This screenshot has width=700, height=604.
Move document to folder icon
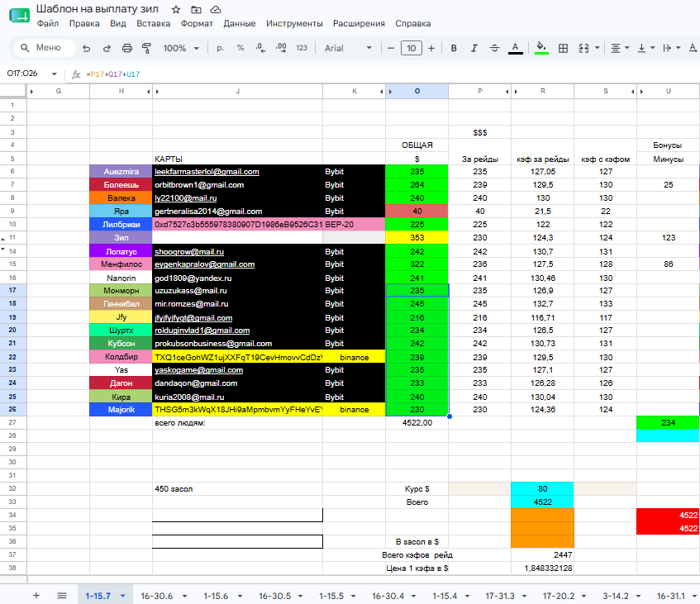[196, 9]
